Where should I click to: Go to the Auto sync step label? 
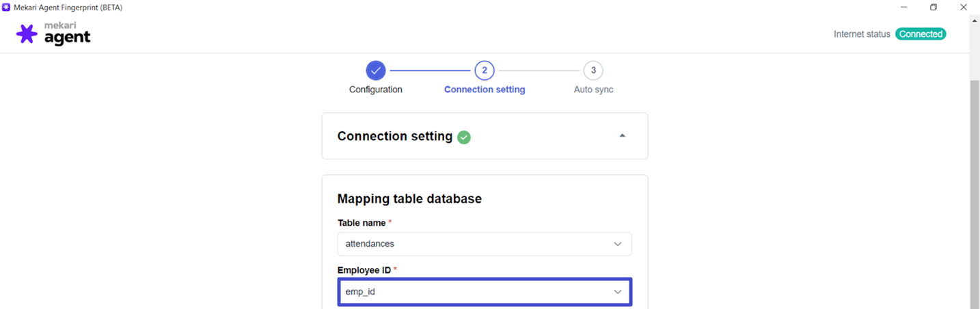[x=593, y=90]
